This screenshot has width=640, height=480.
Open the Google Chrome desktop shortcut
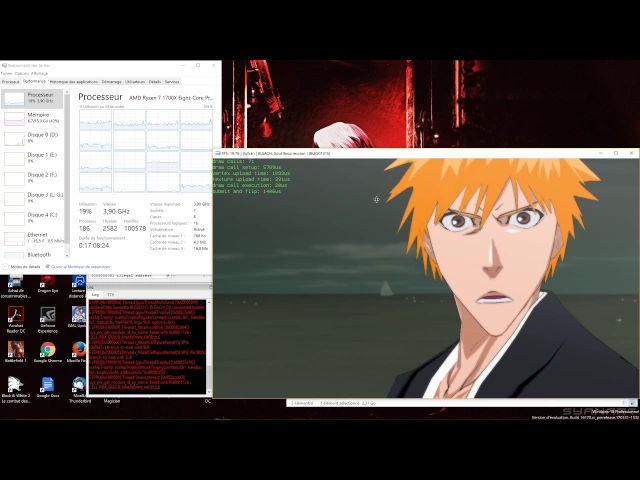[48, 352]
